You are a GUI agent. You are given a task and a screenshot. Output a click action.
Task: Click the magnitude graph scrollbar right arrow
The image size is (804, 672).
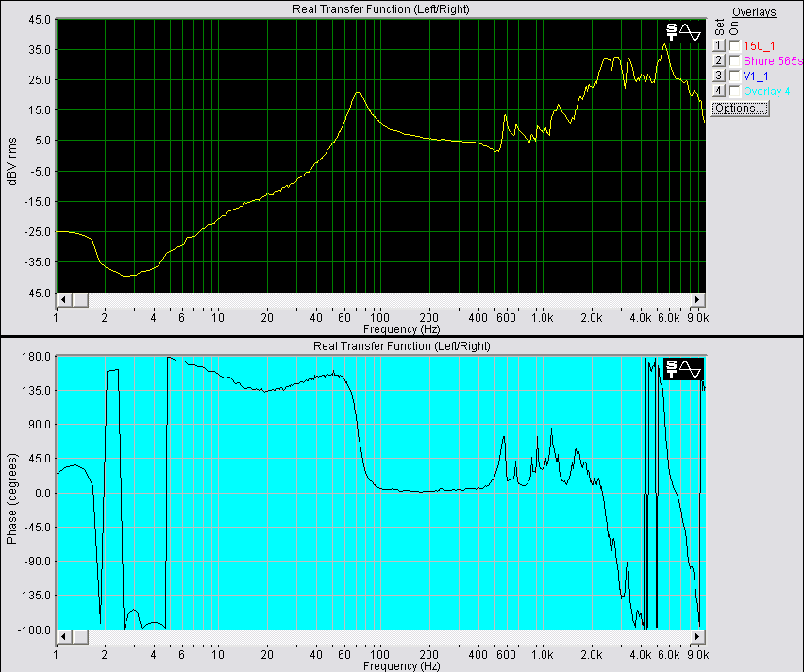click(697, 299)
